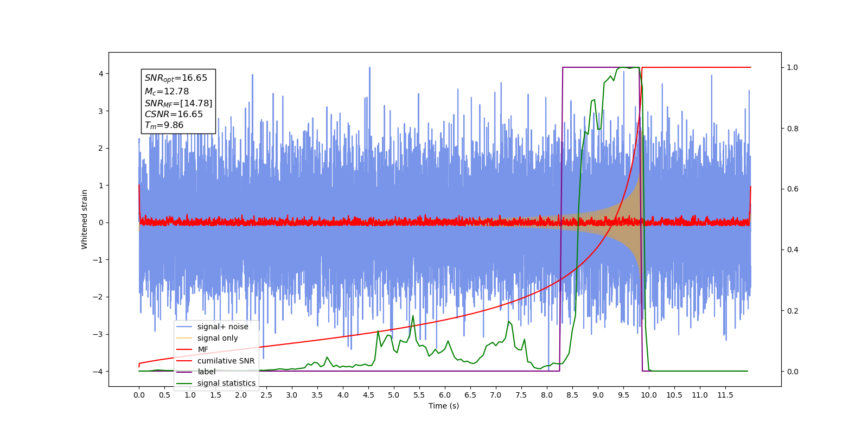868x434 pixels.
Task: Click the −2 tick on the strain axis
Action: [x=97, y=297]
